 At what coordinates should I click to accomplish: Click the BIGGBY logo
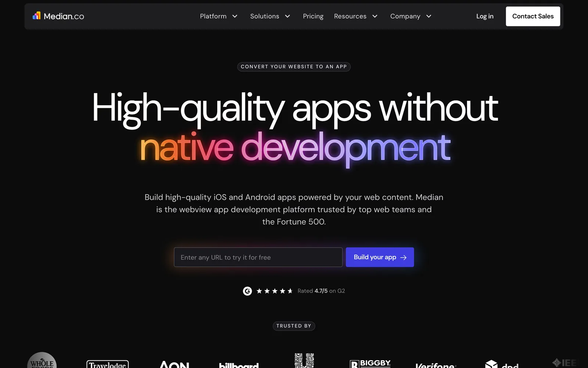click(370, 364)
